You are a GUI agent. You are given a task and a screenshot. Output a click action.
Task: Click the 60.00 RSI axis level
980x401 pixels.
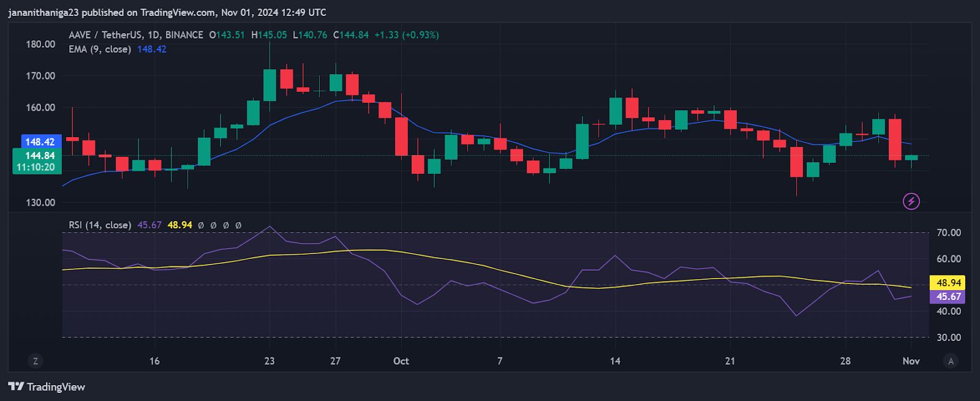click(949, 259)
